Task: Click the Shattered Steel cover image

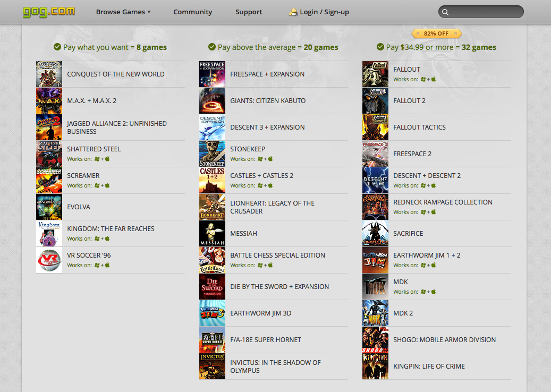Action: click(49, 154)
